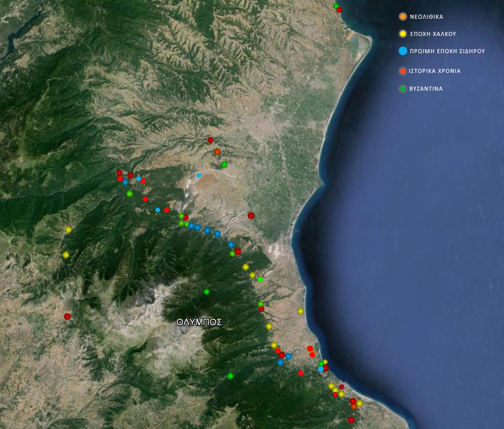The height and width of the screenshot is (429, 504).
Task: Click the red marker directly above the orange northern marker
Action: [x=210, y=140]
